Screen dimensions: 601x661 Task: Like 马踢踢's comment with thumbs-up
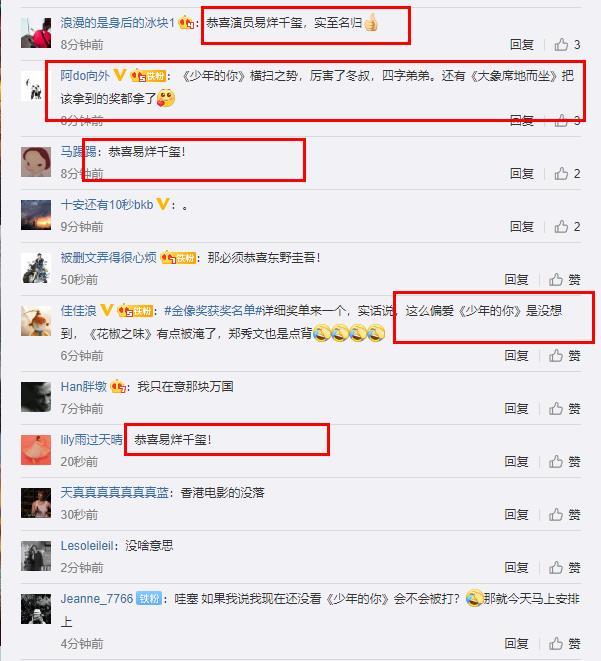click(567, 173)
